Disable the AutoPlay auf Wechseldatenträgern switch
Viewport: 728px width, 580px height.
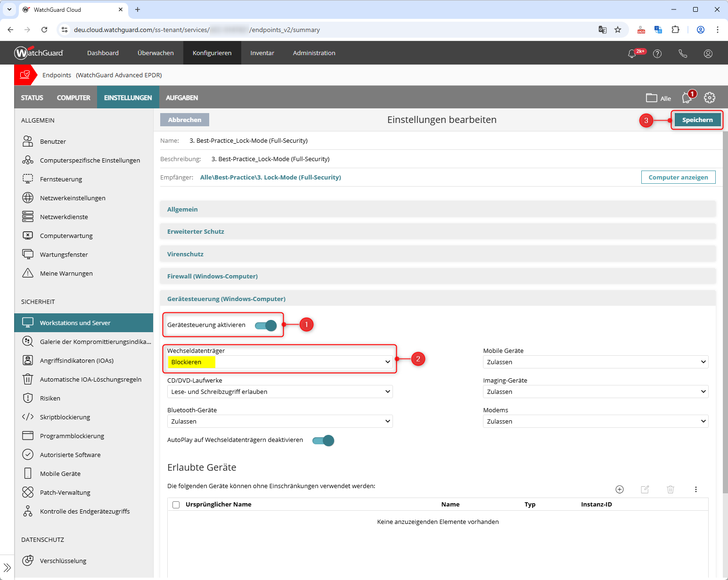(323, 441)
